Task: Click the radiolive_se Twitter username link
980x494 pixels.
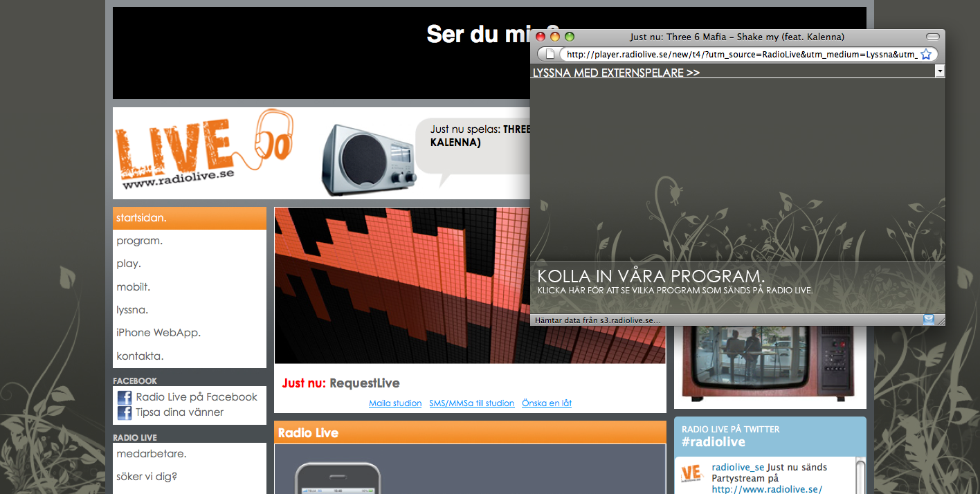Action: point(738,468)
